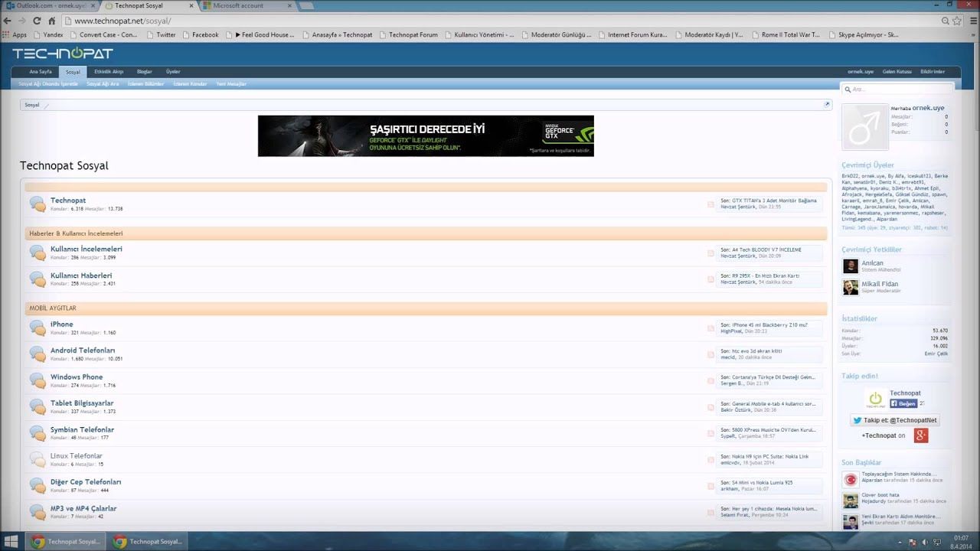Open Yeni Mesajlar sub-menu link
980x551 pixels.
point(231,84)
